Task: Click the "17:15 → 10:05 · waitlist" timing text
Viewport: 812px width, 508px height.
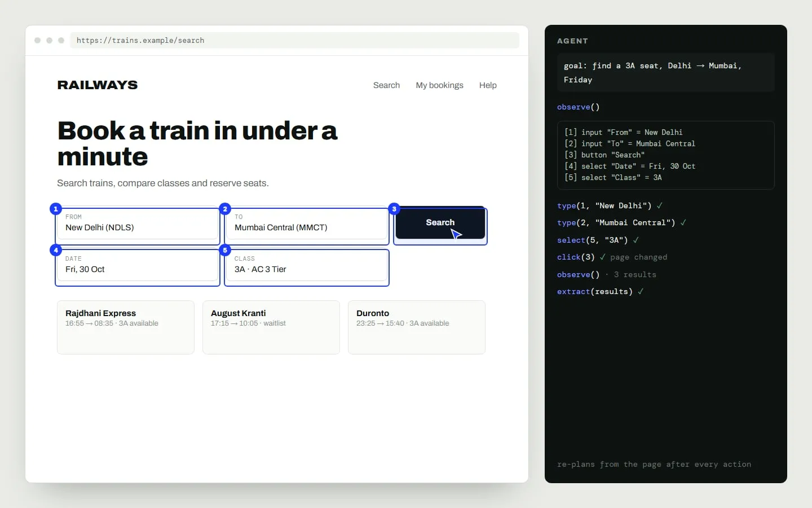Action: pos(248,323)
